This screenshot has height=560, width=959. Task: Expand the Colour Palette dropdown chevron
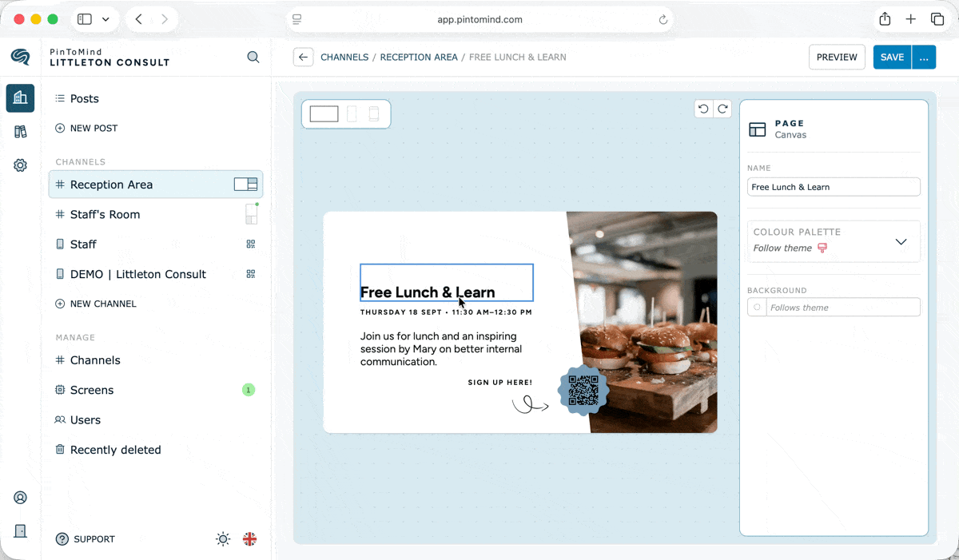(901, 242)
